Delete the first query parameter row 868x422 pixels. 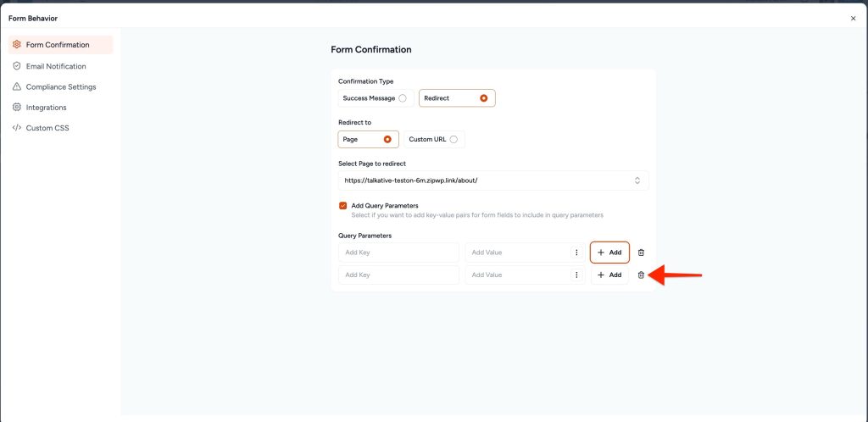click(x=641, y=253)
